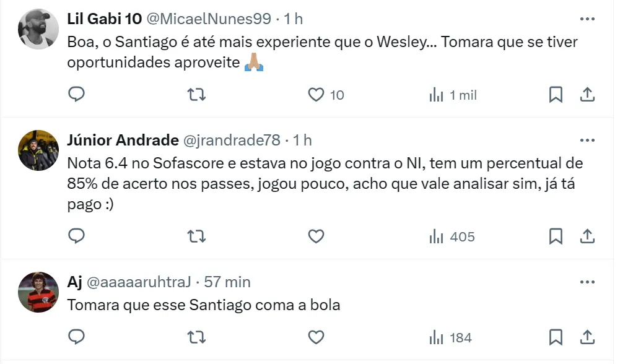Like Júnior Andrade's tweet
The width and height of the screenshot is (633, 364).
(x=316, y=236)
